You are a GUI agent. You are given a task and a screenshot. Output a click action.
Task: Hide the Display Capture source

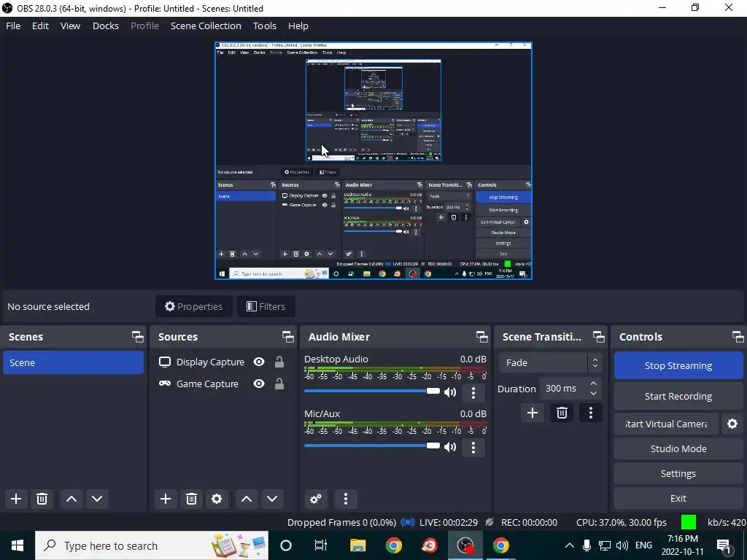tap(259, 362)
